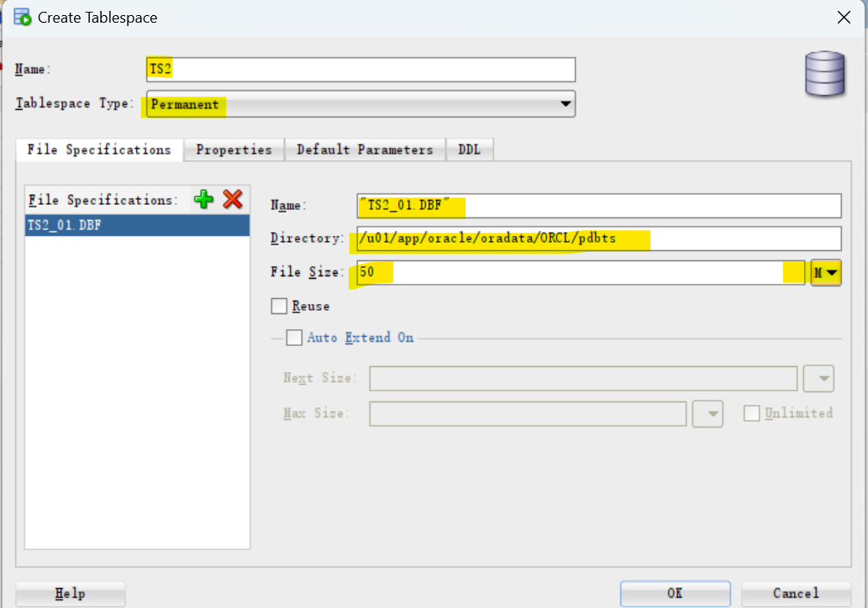868x608 pixels.
Task: Toggle the Auto Extend On checkbox
Action: click(x=294, y=338)
